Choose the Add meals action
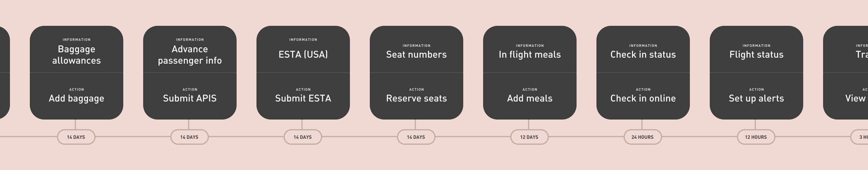The height and width of the screenshot is (170, 868). tap(529, 98)
